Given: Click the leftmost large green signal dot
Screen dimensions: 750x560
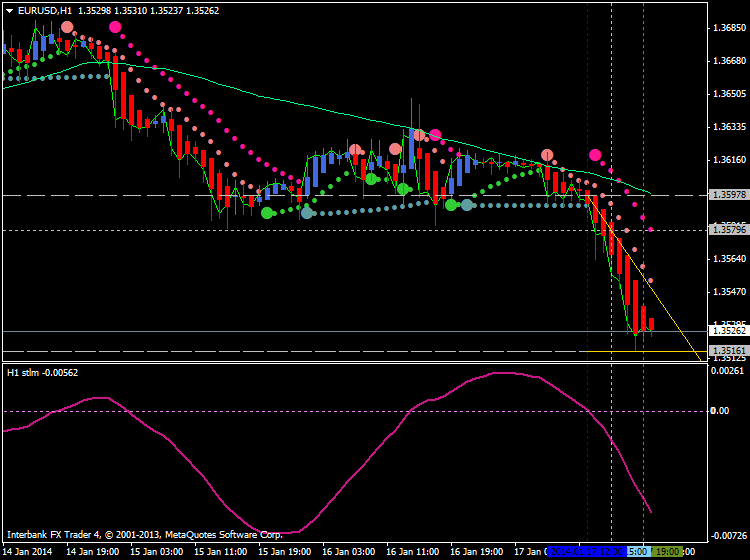Looking at the screenshot, I should 267,212.
